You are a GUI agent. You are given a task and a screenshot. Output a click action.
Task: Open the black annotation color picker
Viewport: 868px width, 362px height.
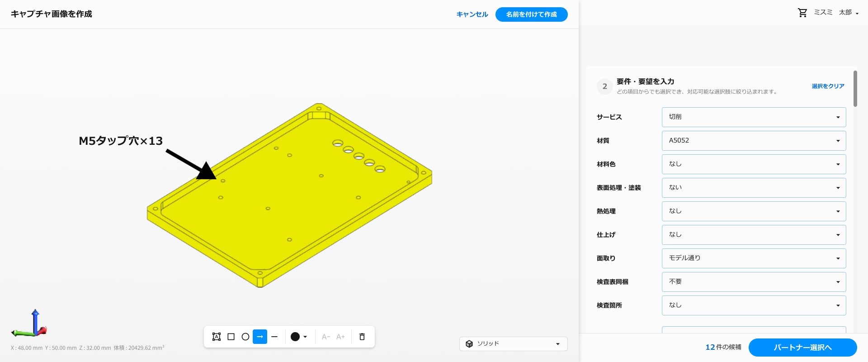(299, 337)
